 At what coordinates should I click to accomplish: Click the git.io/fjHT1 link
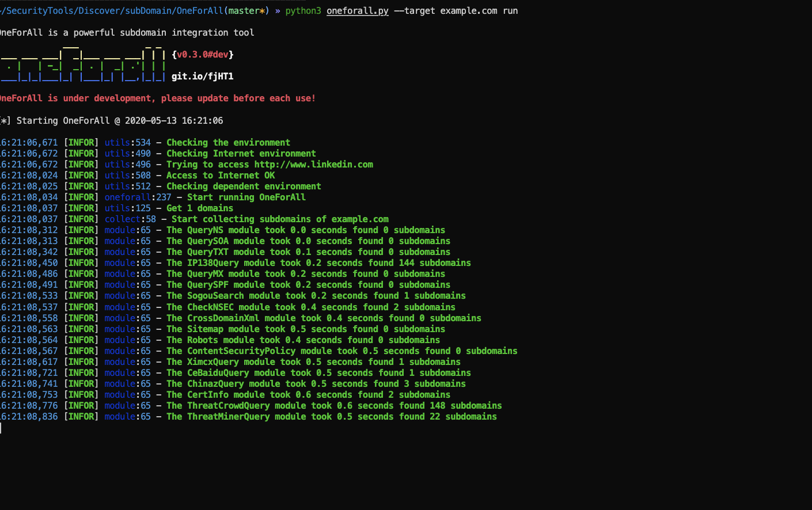tap(202, 77)
